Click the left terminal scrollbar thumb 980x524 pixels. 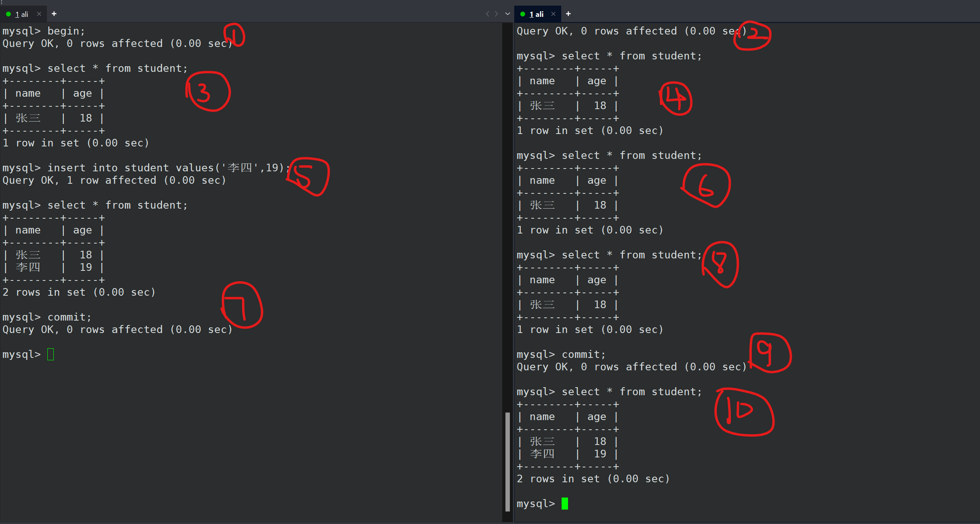(507, 461)
